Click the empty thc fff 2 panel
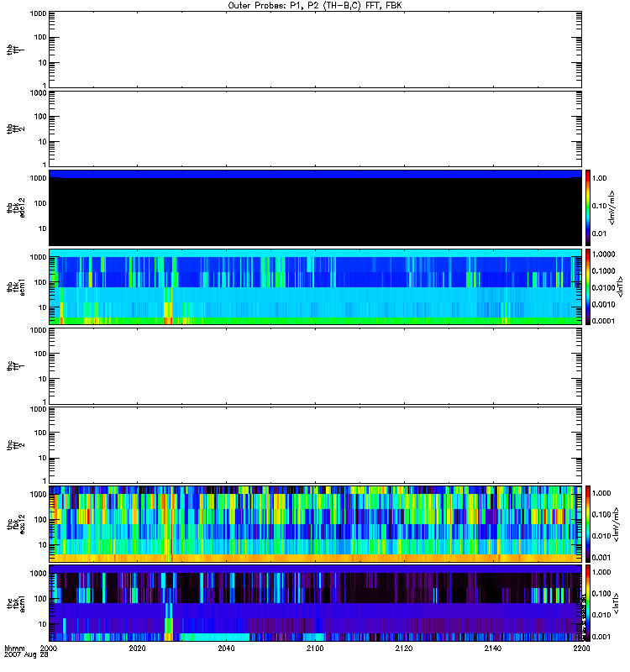This screenshot has width=630, height=672. pyautogui.click(x=316, y=444)
